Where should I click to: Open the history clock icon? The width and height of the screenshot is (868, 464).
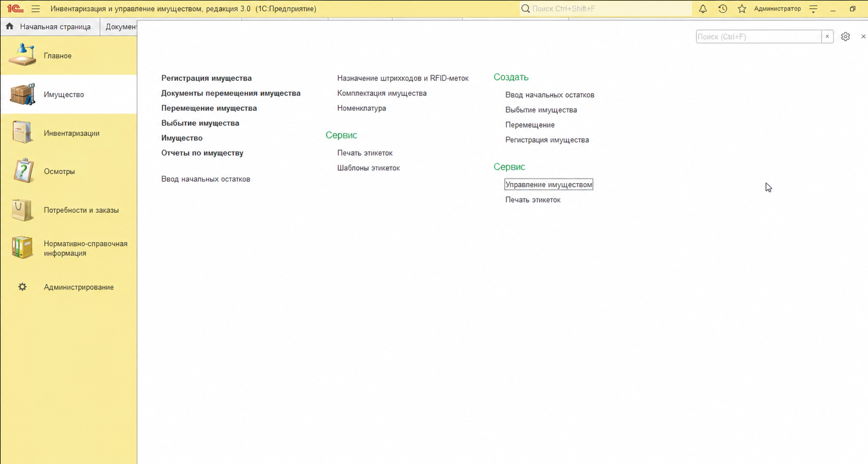(x=722, y=9)
